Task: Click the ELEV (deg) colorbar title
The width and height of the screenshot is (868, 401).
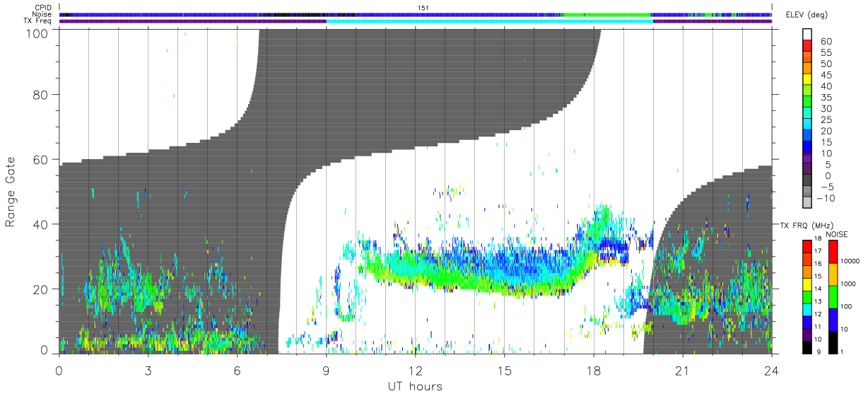Action: click(x=807, y=15)
